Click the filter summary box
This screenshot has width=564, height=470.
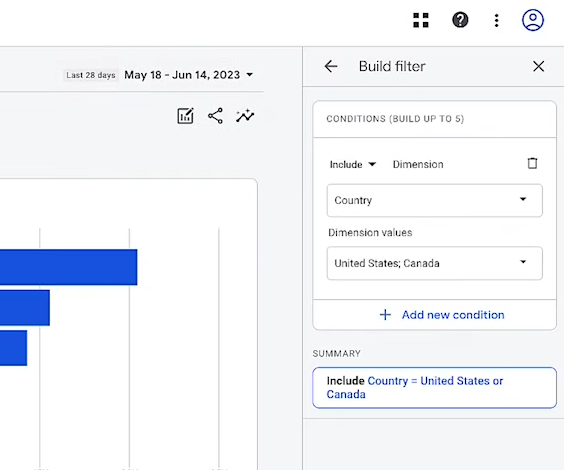[x=435, y=388]
